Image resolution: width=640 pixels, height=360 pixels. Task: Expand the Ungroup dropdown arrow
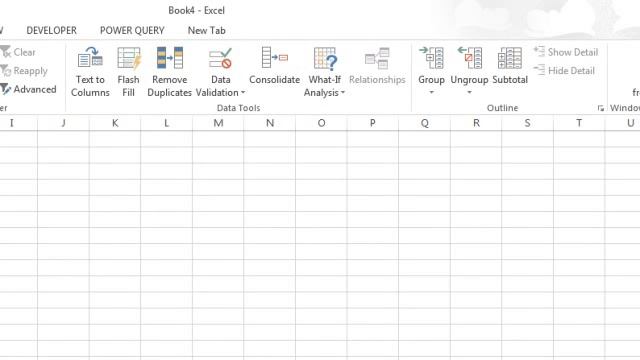pyautogui.click(x=469, y=93)
